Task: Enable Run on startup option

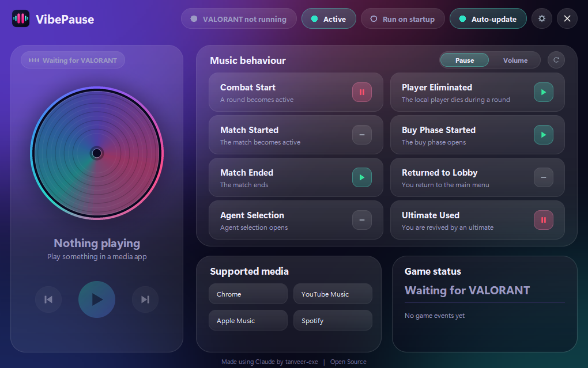Action: 403,19
